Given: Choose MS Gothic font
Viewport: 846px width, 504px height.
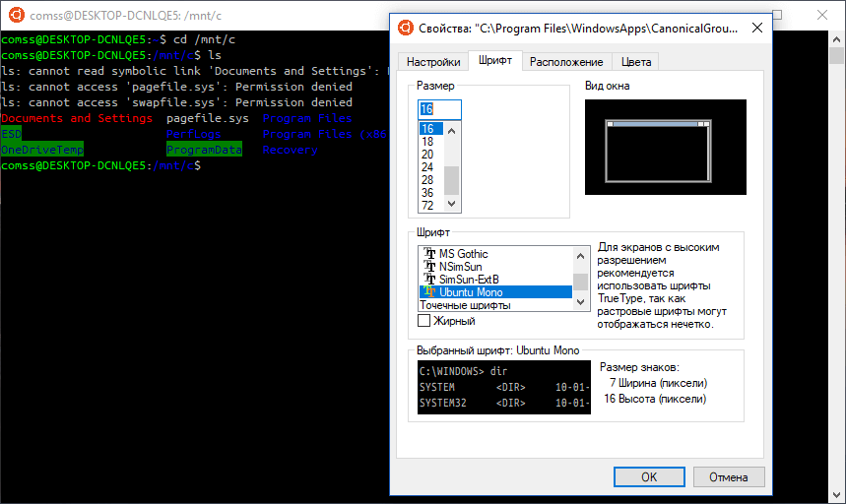Looking at the screenshot, I should point(495,253).
